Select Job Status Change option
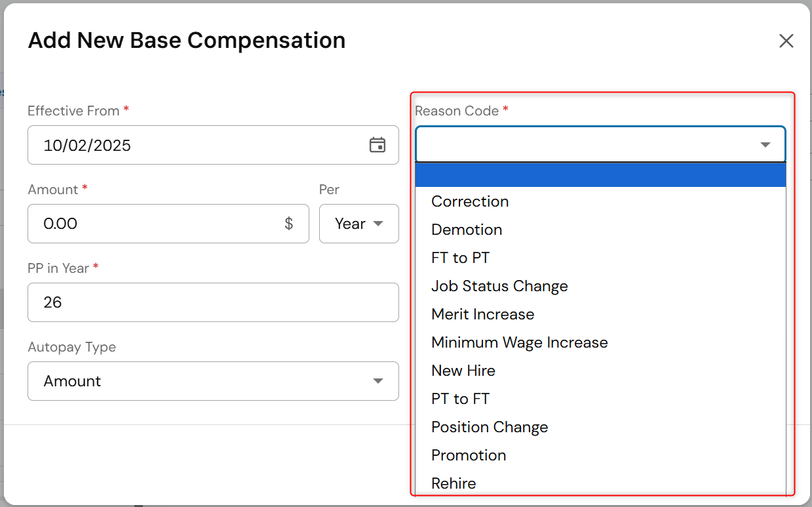Screen dimensions: 812x507 (x=499, y=286)
